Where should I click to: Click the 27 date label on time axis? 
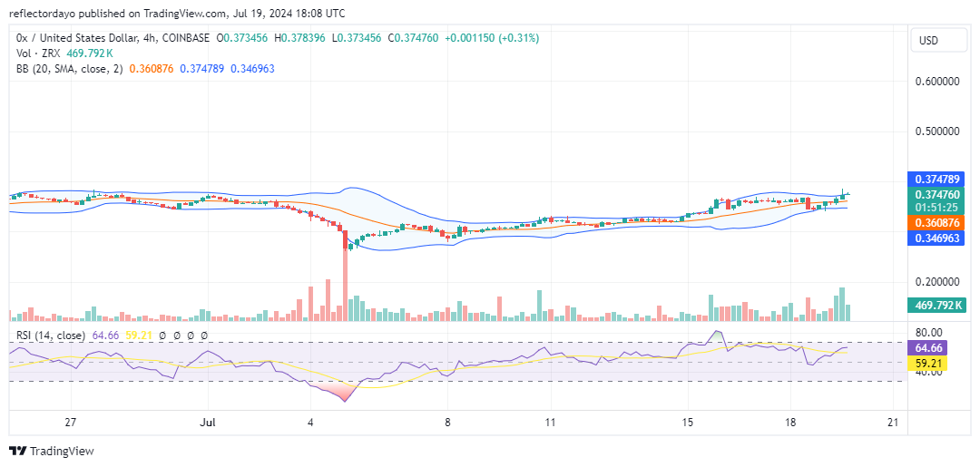70,422
